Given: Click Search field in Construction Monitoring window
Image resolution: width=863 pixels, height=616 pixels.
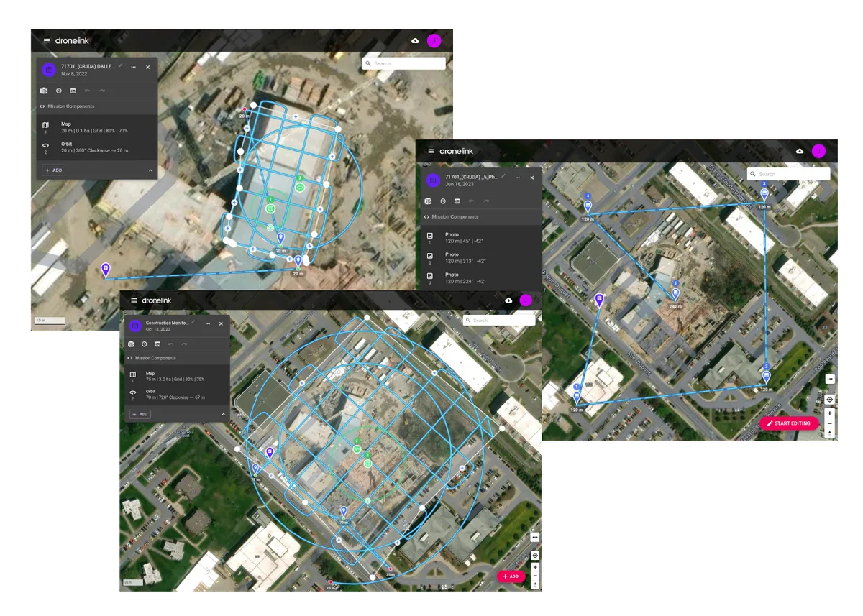Looking at the screenshot, I should [499, 320].
